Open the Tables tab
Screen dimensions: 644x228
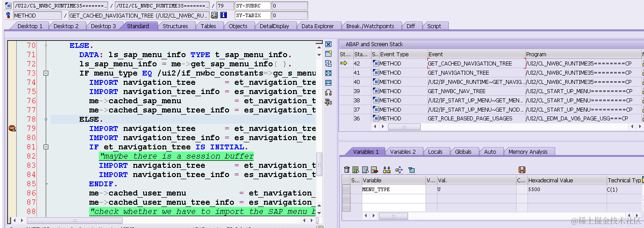[208, 26]
